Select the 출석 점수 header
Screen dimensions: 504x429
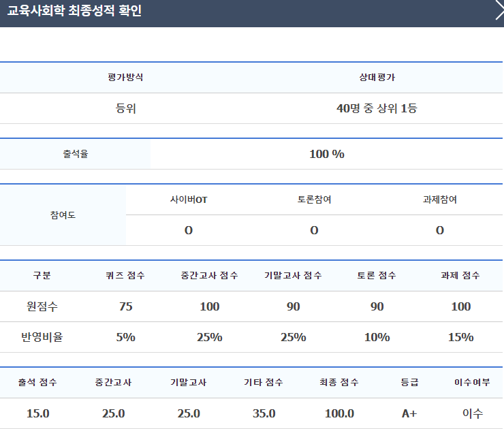pos(37,383)
